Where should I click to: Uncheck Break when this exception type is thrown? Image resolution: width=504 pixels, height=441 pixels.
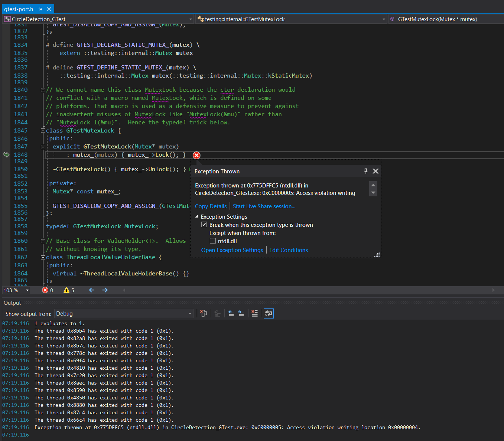[204, 225]
